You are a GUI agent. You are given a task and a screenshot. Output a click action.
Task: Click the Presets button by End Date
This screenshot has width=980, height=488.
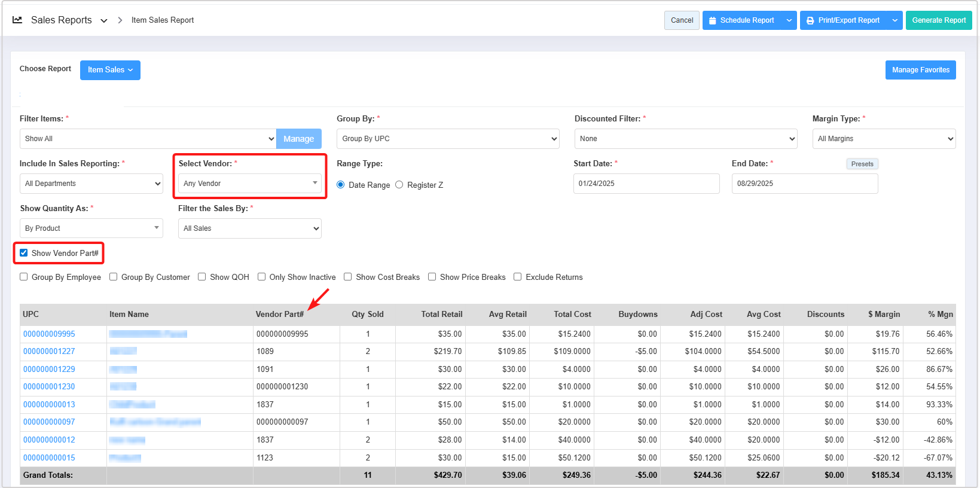(862, 164)
